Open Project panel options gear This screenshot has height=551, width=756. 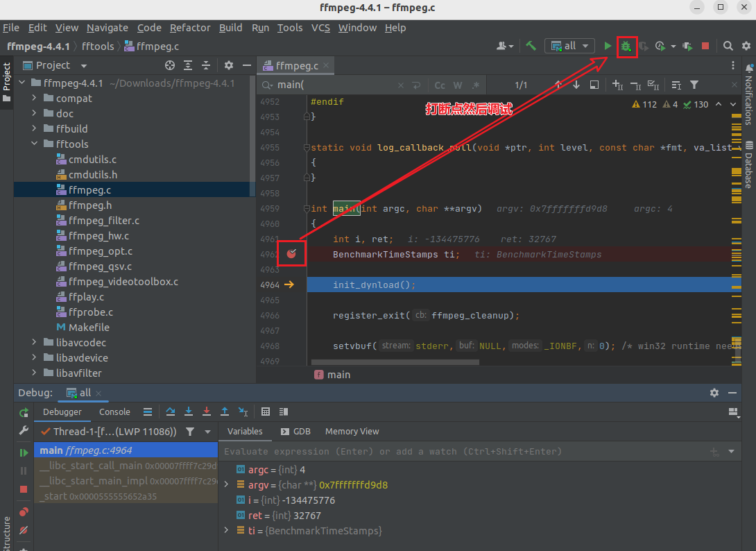[229, 65]
